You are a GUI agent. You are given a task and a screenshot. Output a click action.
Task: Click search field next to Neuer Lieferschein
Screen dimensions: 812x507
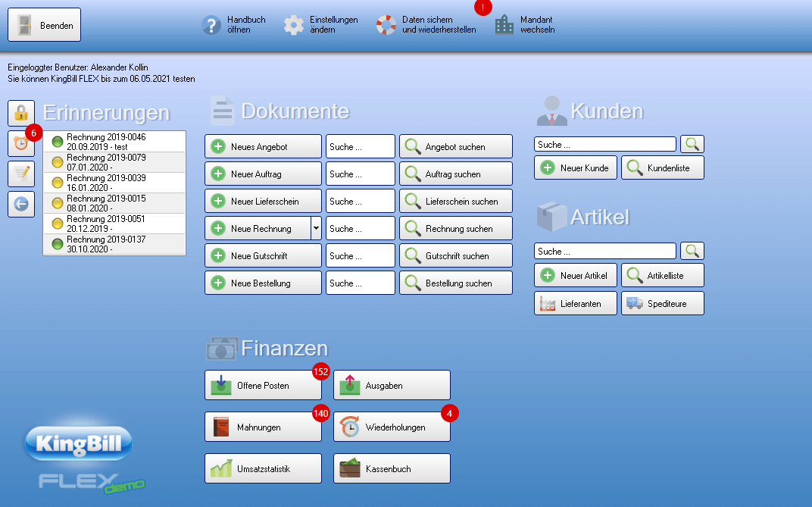click(x=361, y=201)
